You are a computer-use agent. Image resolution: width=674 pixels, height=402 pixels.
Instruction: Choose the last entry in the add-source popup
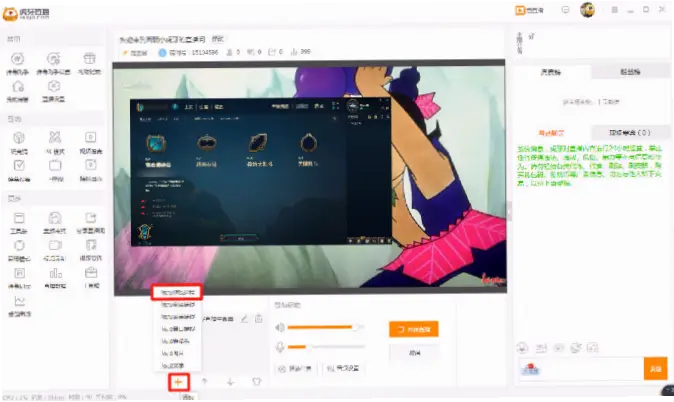coord(173,366)
